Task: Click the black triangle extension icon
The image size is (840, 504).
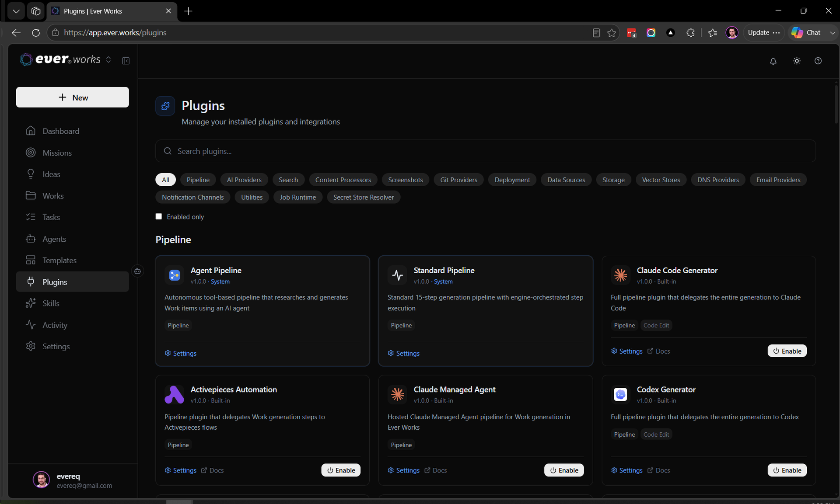Action: 671,33
